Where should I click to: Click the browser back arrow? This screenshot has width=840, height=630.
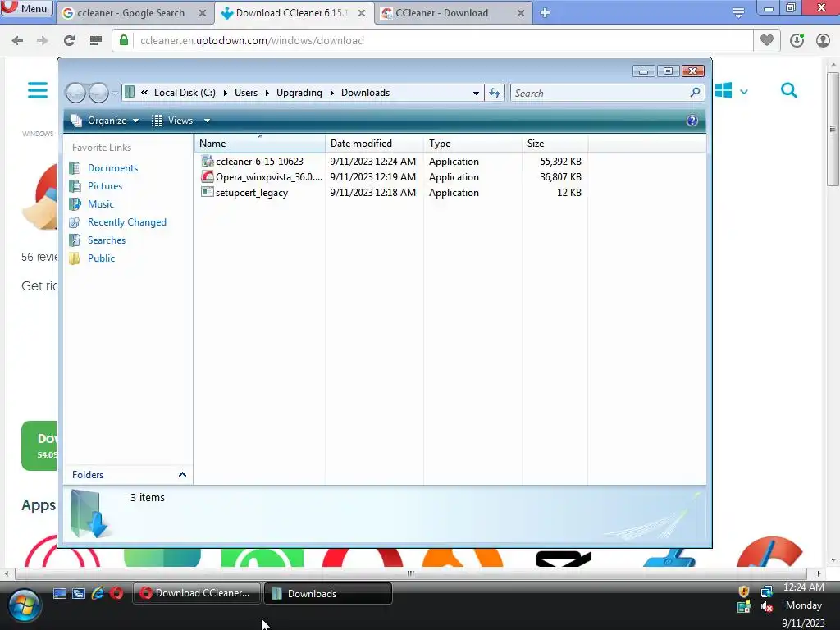coord(17,41)
